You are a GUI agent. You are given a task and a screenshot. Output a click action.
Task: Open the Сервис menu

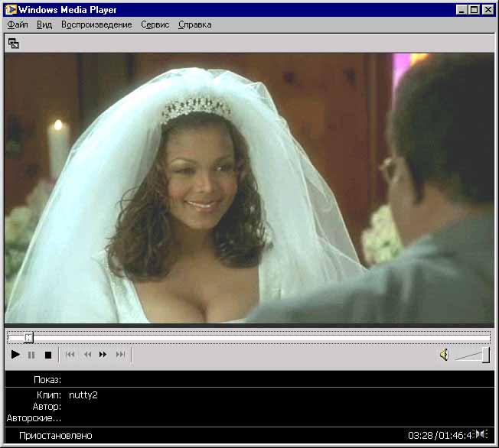(155, 24)
